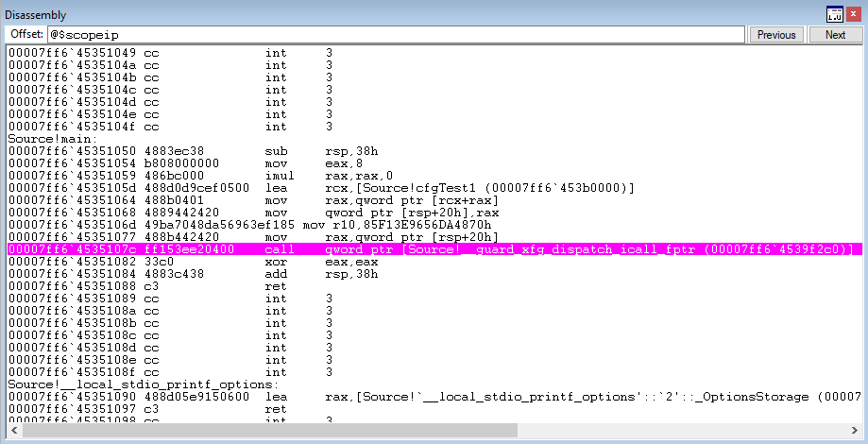Select the add rsp,38h instruction line
Viewport: 868px width, 444px height.
coord(193,274)
